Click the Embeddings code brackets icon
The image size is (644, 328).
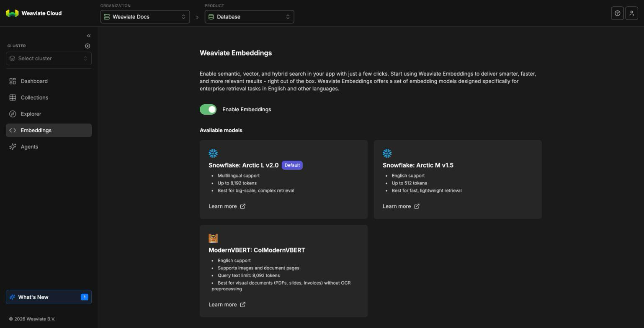pyautogui.click(x=13, y=130)
